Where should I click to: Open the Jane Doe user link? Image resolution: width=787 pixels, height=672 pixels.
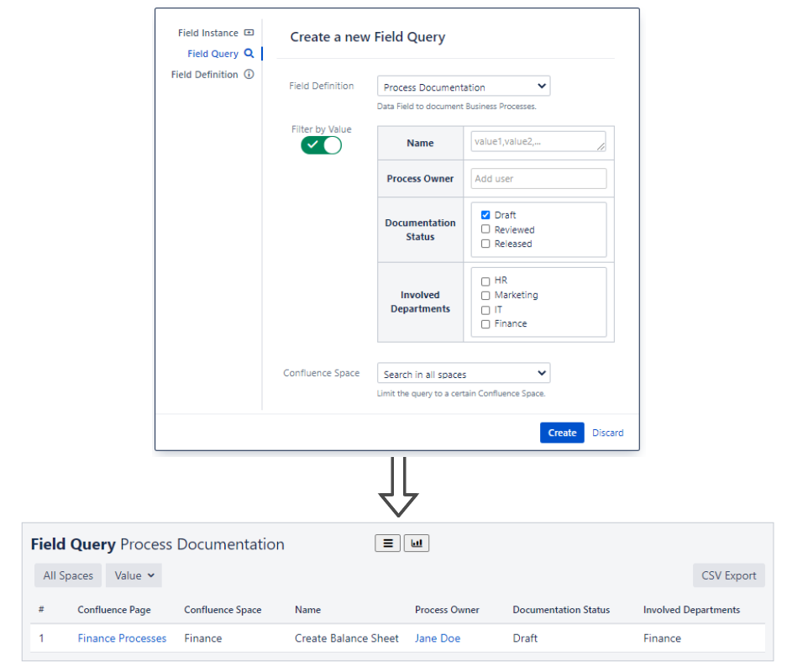tap(438, 638)
